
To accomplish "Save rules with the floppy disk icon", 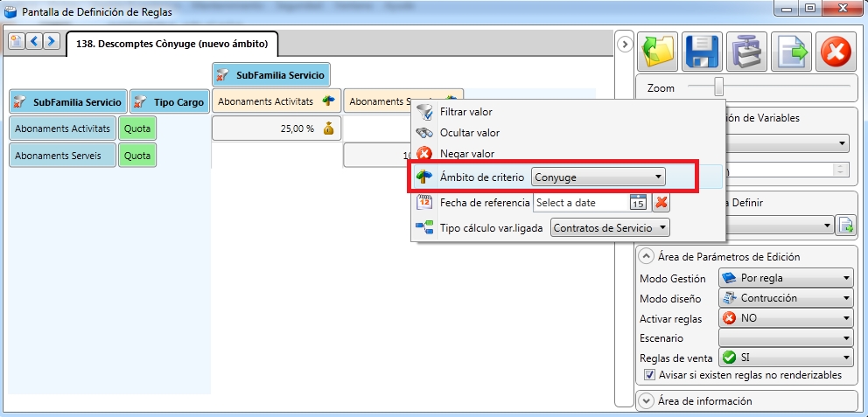I will (702, 52).
